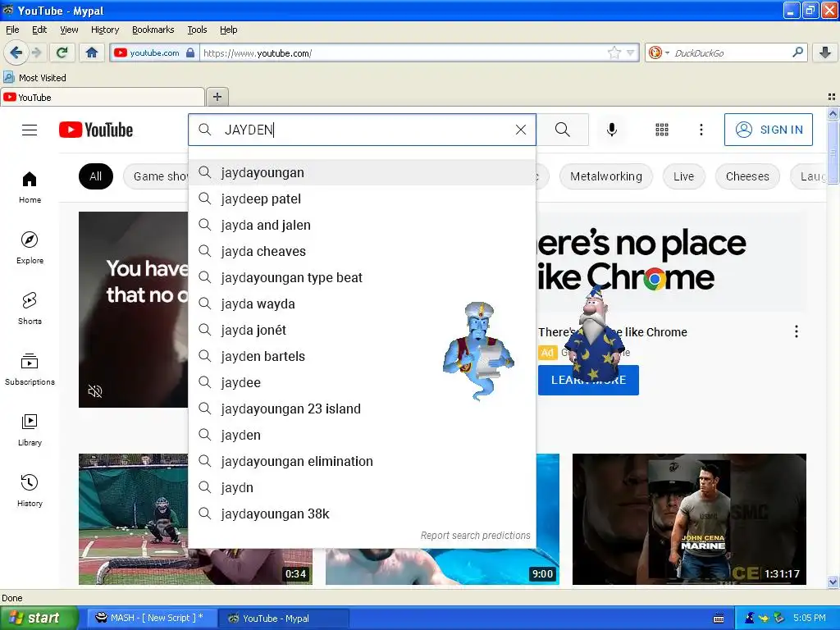Screen dimensions: 840x630
Task: Unmute the video preview speaker icon
Action: (95, 391)
